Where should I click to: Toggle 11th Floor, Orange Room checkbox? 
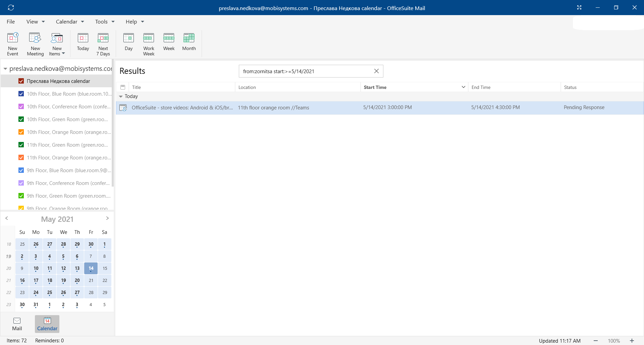pos(21,158)
